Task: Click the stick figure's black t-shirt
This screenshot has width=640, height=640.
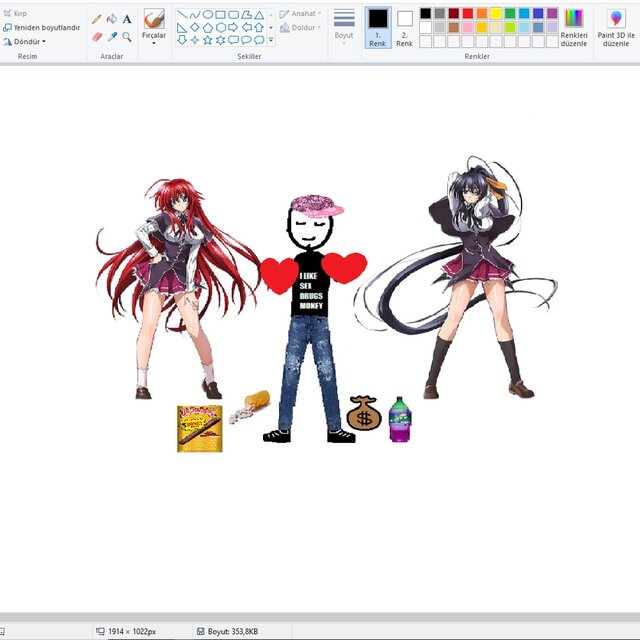Action: 311,286
